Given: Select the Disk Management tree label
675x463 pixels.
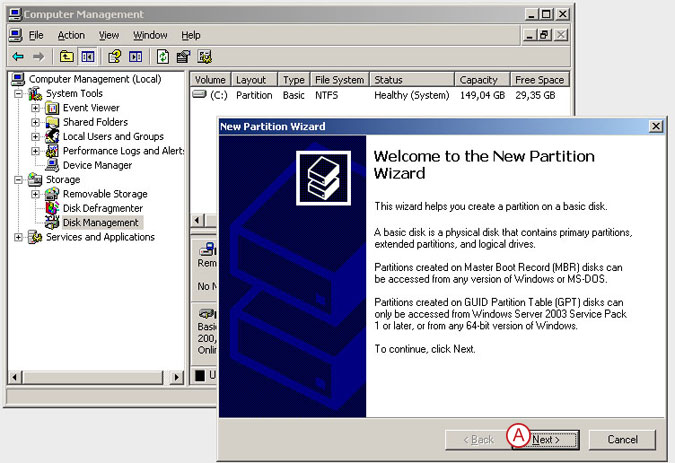Looking at the screenshot, I should [x=101, y=222].
